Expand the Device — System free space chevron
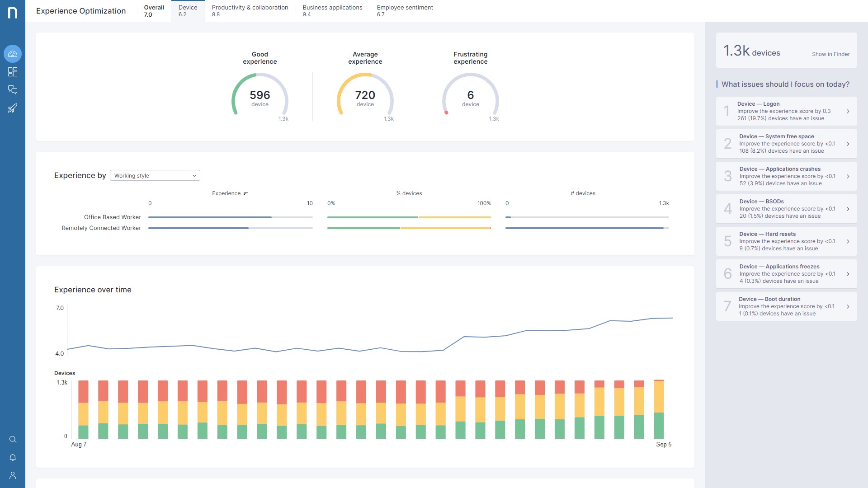The width and height of the screenshot is (868, 488). click(x=848, y=144)
